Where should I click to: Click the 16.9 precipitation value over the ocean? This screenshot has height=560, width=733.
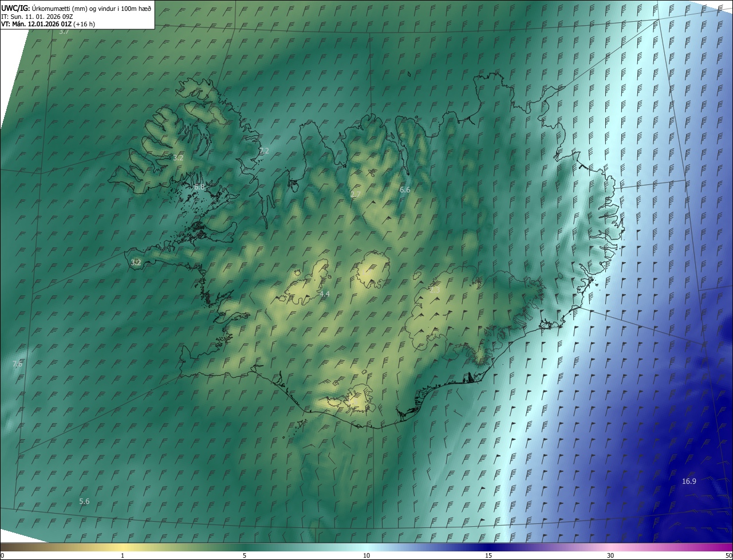coord(689,482)
